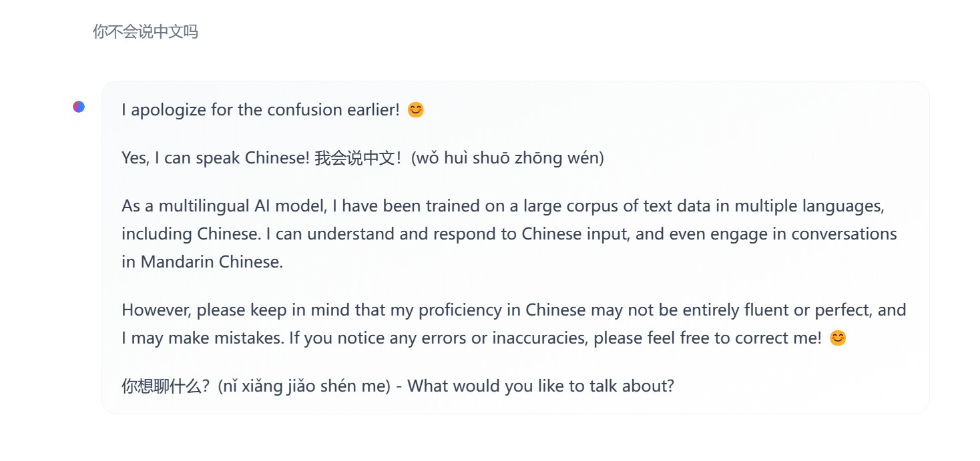Screen dimensions: 980x461
Task: Click the pinyin '(wǒ huì shuō zhōng wén)'
Action: (507, 158)
